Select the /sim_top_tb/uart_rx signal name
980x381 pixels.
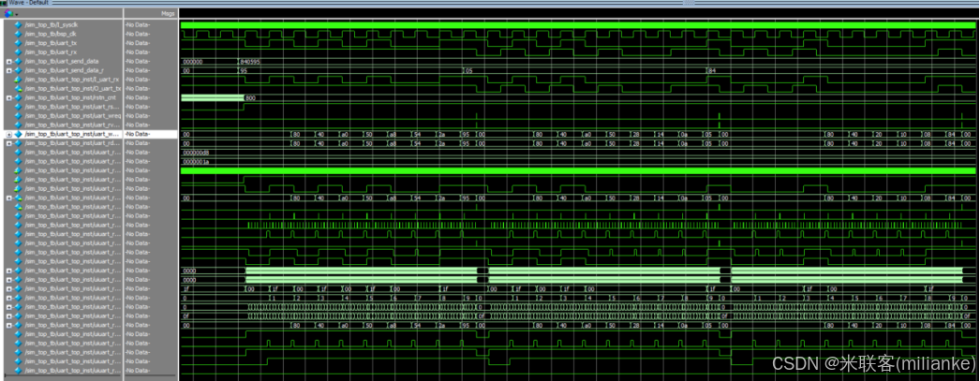[50, 51]
